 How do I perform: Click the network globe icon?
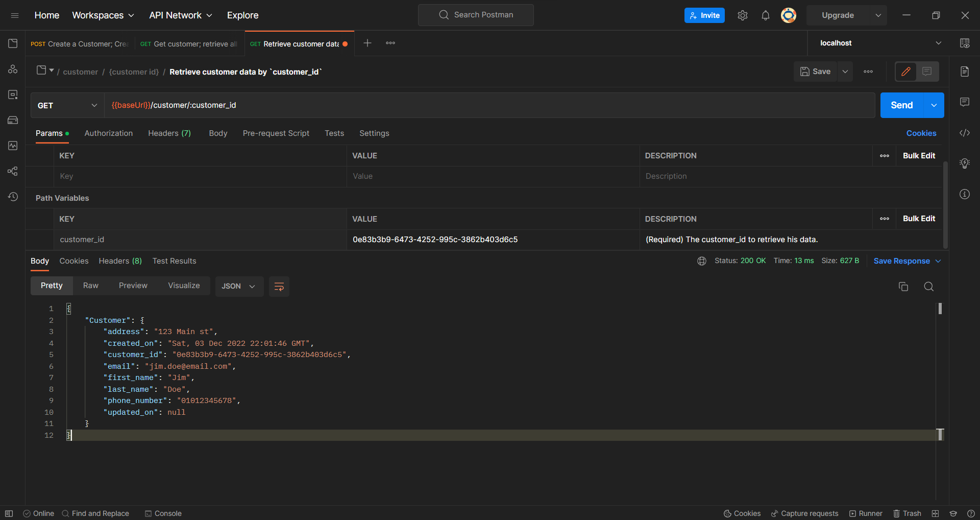702,261
